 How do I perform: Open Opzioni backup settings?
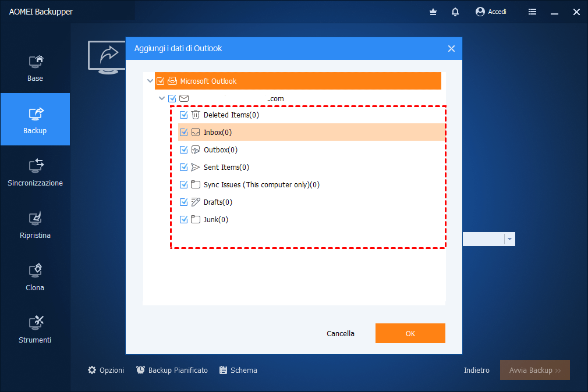pyautogui.click(x=106, y=370)
